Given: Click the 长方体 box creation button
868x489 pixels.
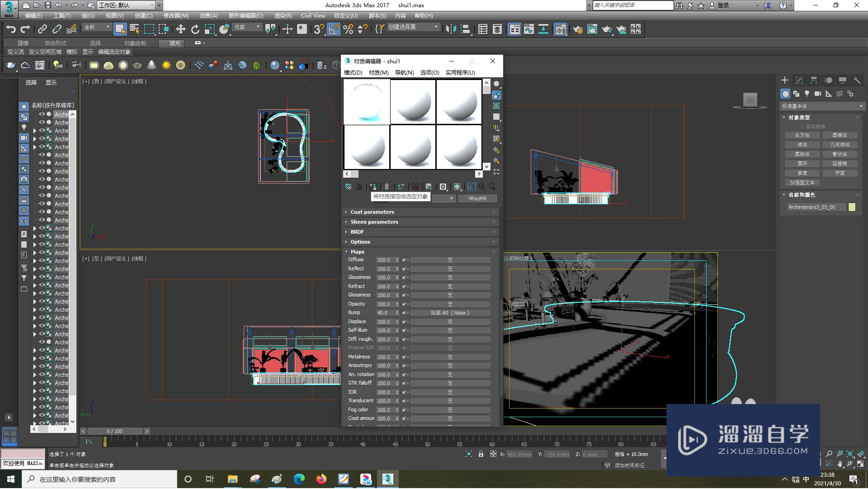Looking at the screenshot, I should tap(802, 135).
